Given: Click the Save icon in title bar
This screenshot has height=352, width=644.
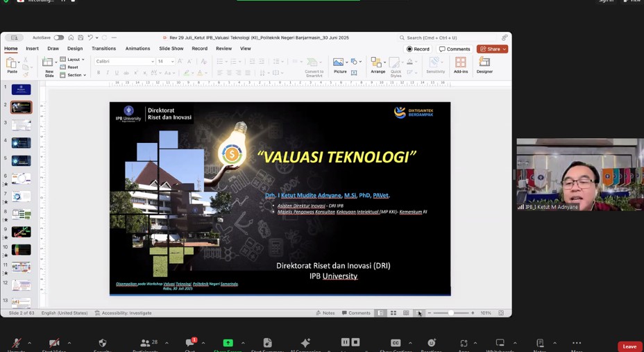Looking at the screenshot, I should 80,37.
